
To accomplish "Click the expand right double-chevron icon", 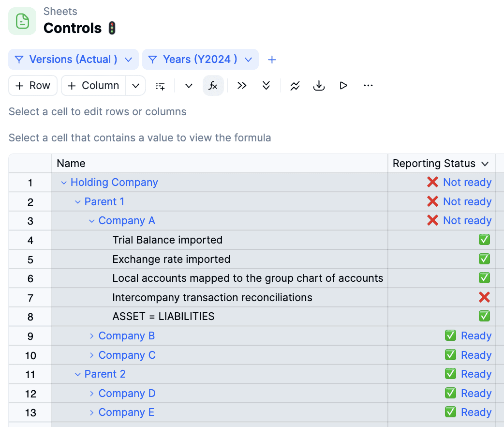I will 242,86.
